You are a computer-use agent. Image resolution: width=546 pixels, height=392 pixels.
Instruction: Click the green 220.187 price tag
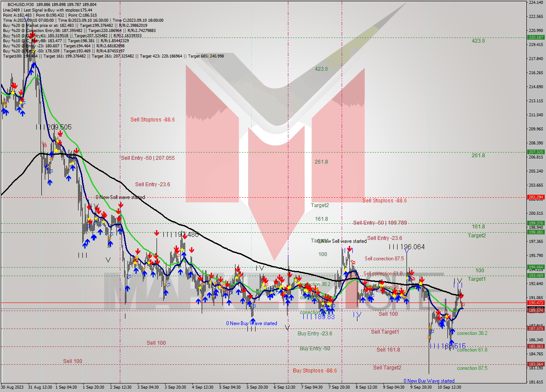(536, 37)
